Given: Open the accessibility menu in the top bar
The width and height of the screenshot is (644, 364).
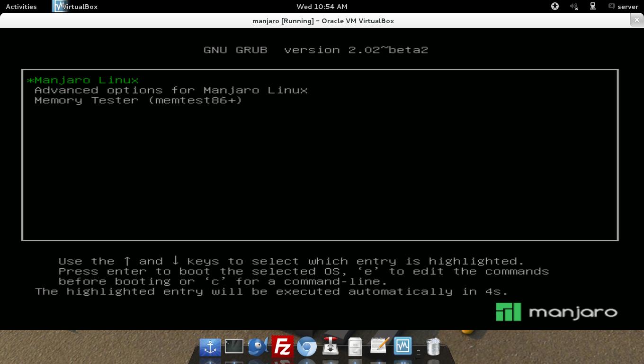Looking at the screenshot, I should click(555, 7).
